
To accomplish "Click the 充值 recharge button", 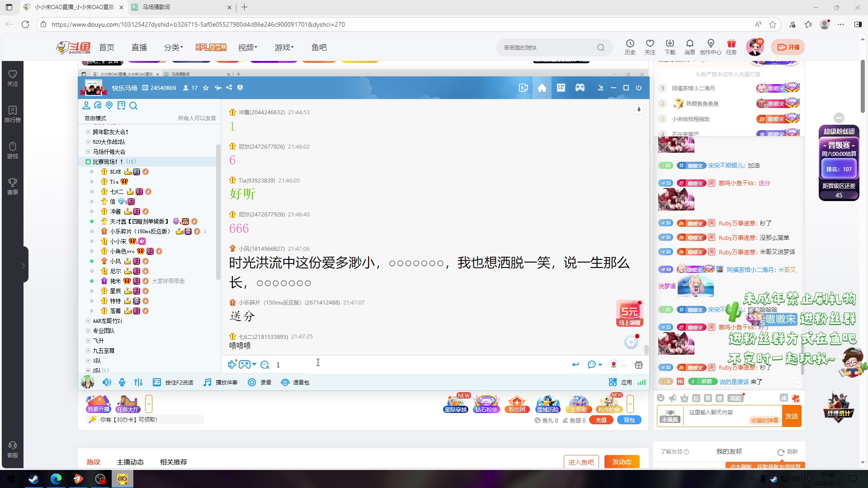I will pos(601,420).
